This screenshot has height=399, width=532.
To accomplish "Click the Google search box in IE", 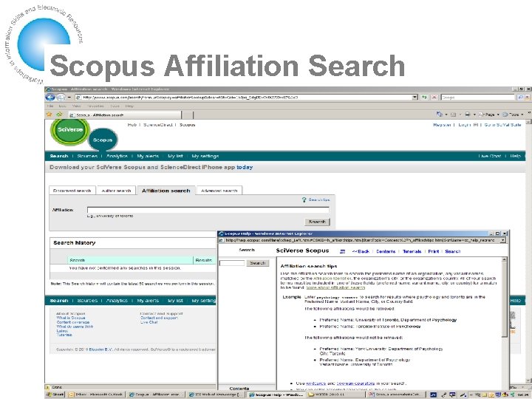I will tap(478, 98).
